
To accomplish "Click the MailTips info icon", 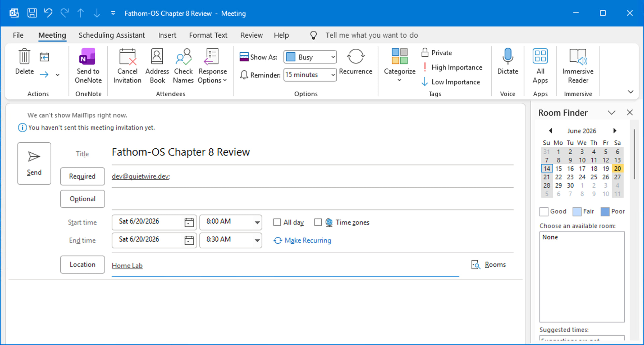I will (22, 128).
